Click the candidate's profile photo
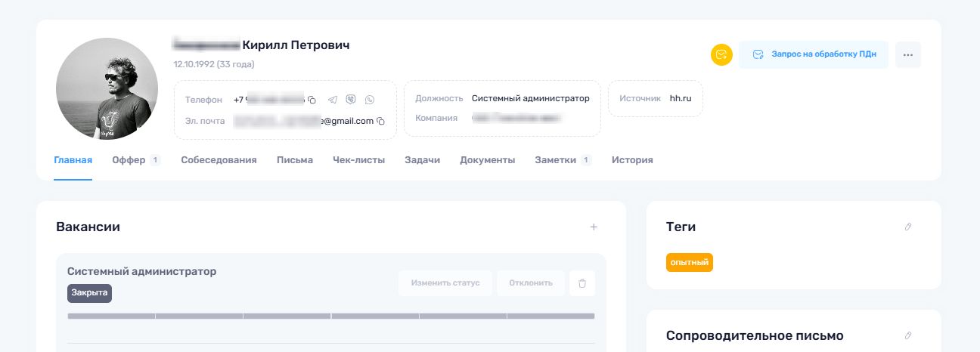The width and height of the screenshot is (980, 352). [107, 89]
